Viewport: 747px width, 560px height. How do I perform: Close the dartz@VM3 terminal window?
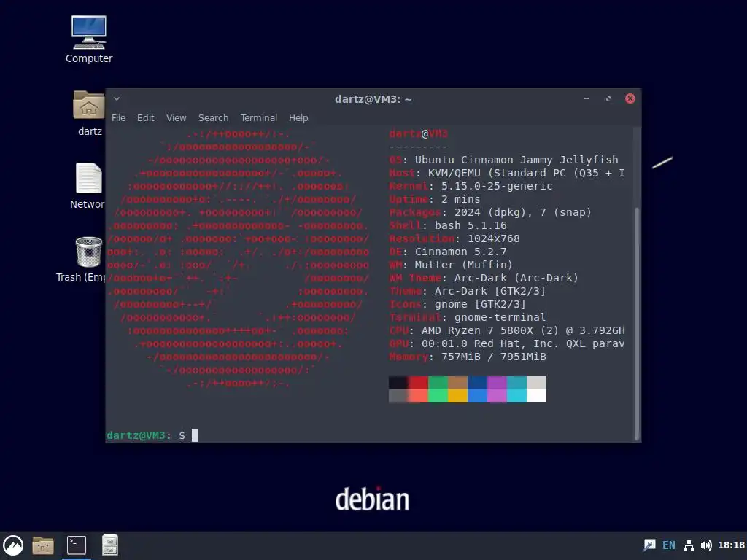click(630, 98)
